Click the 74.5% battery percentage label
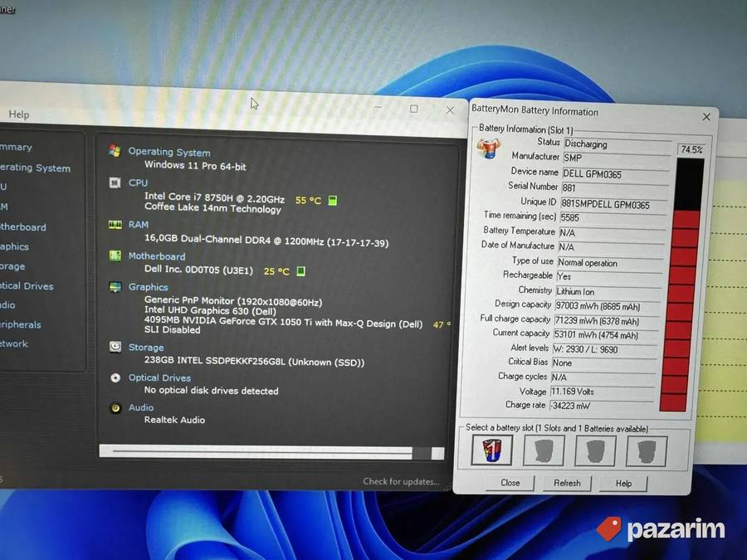747x560 pixels. click(x=691, y=149)
